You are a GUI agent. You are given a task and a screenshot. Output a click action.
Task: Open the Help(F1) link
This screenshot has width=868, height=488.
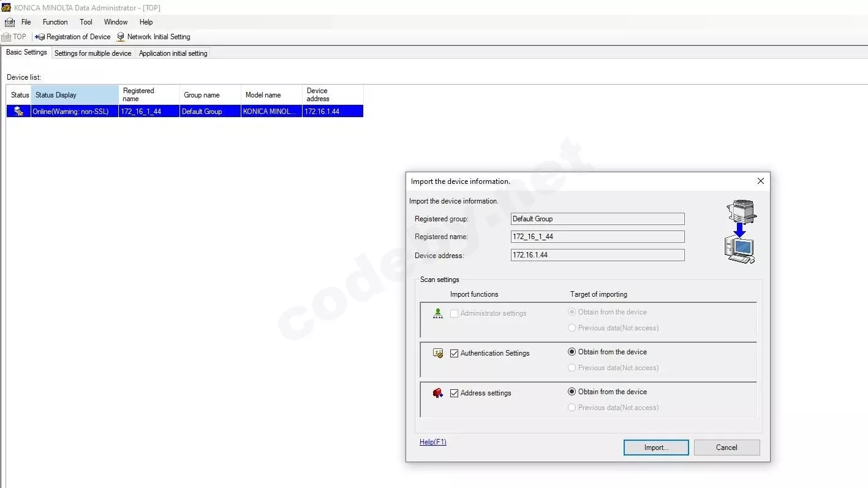(433, 442)
